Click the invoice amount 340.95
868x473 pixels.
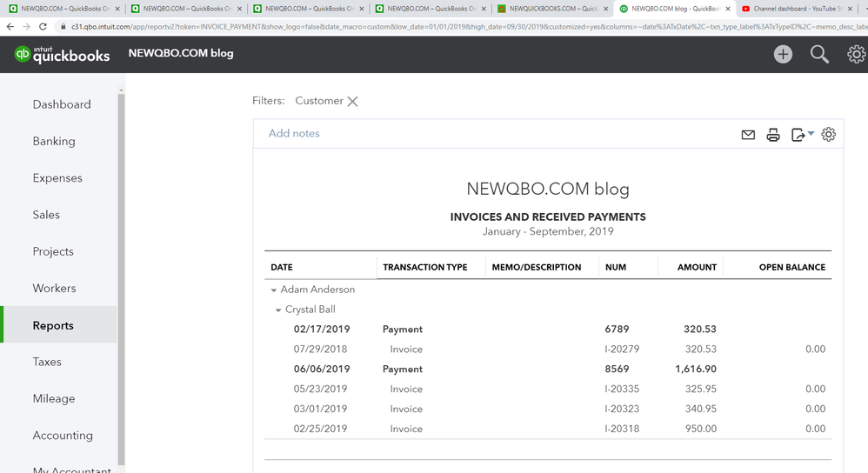pos(701,409)
